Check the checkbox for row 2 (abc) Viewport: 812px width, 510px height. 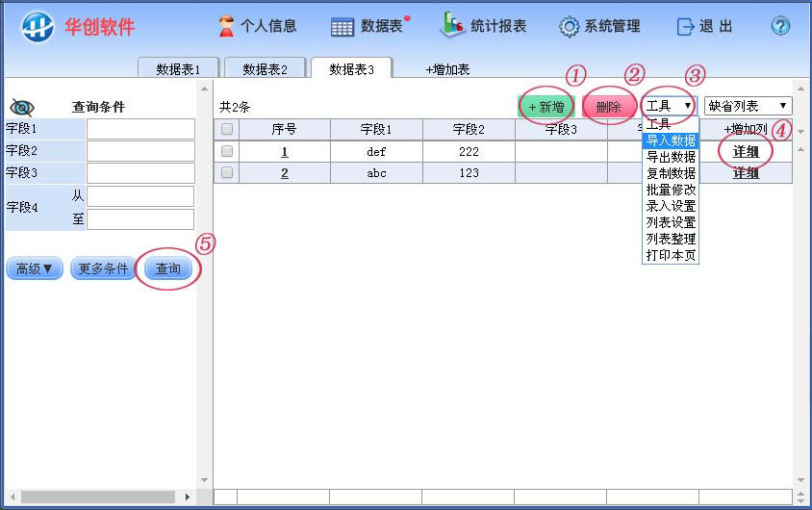pyautogui.click(x=227, y=172)
